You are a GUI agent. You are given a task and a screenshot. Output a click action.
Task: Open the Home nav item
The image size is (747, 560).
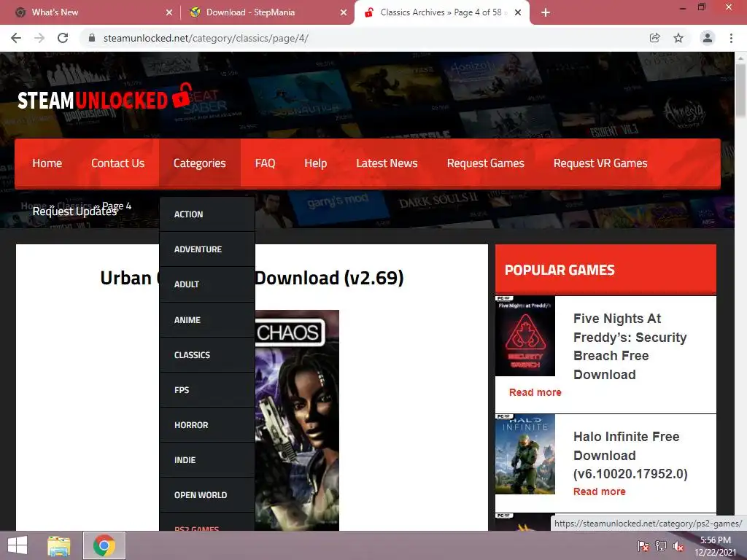click(x=47, y=163)
